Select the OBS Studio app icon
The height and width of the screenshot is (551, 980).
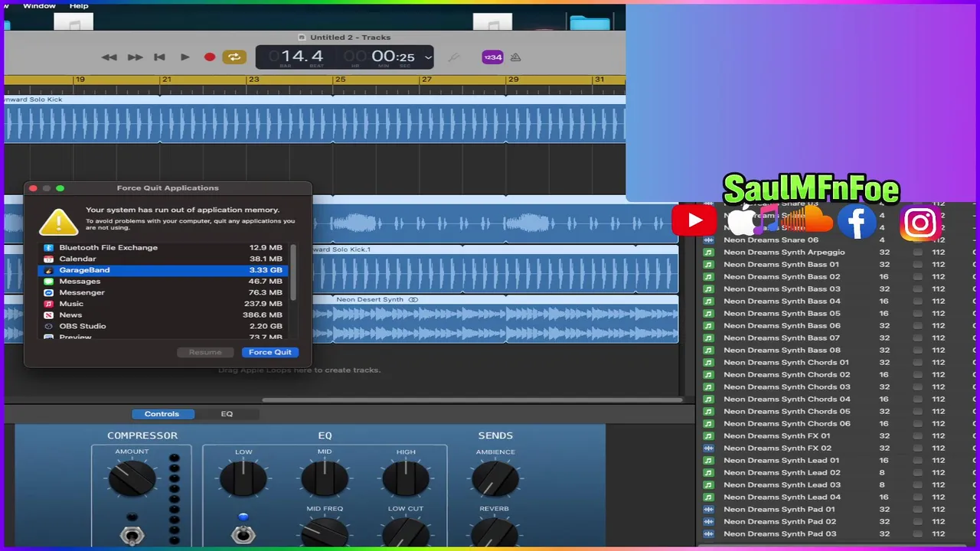point(48,326)
